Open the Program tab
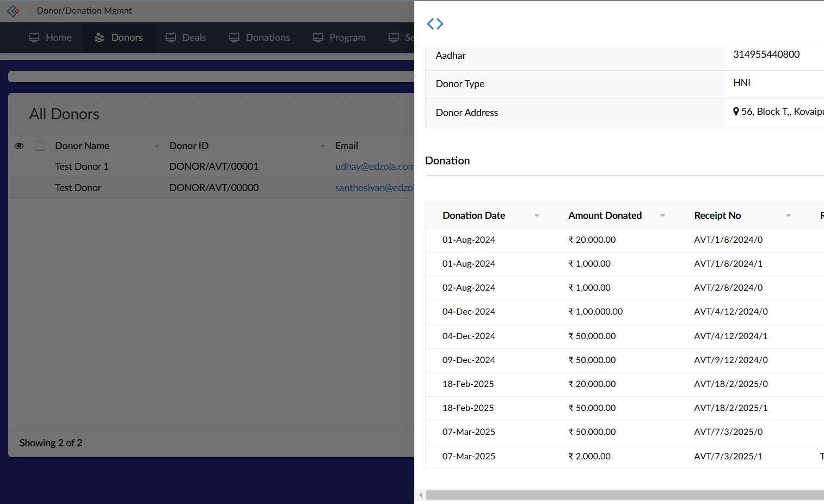Image resolution: width=824 pixels, height=504 pixels. 339,38
